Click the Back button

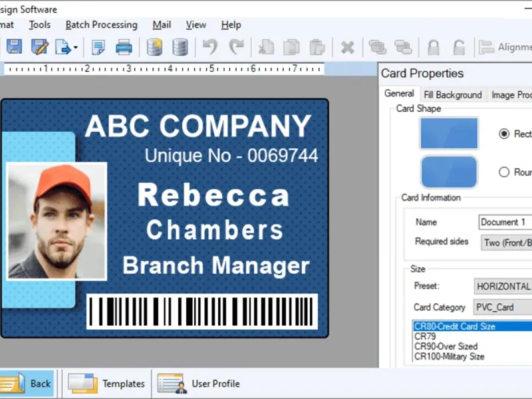[27, 384]
